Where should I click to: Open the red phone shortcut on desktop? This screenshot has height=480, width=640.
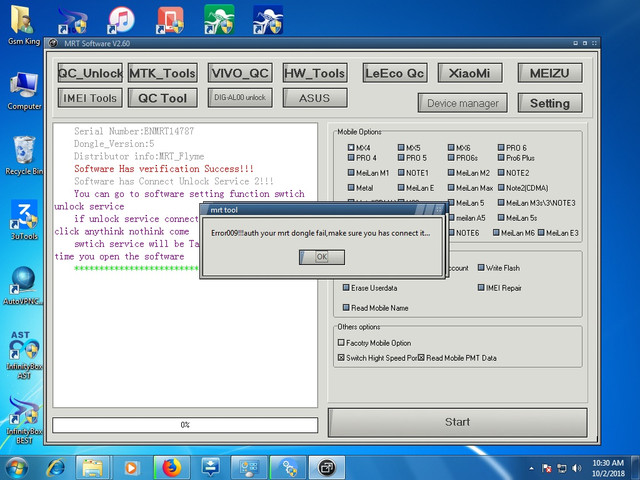[x=170, y=20]
